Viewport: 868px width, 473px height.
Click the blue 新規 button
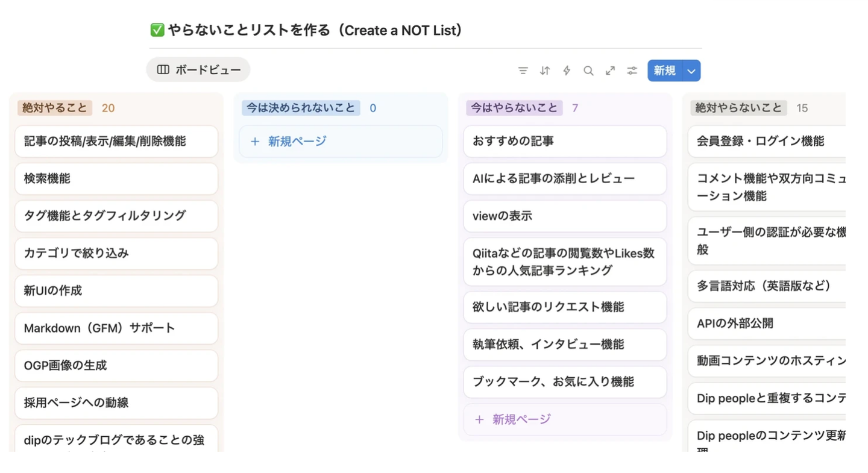click(x=664, y=71)
